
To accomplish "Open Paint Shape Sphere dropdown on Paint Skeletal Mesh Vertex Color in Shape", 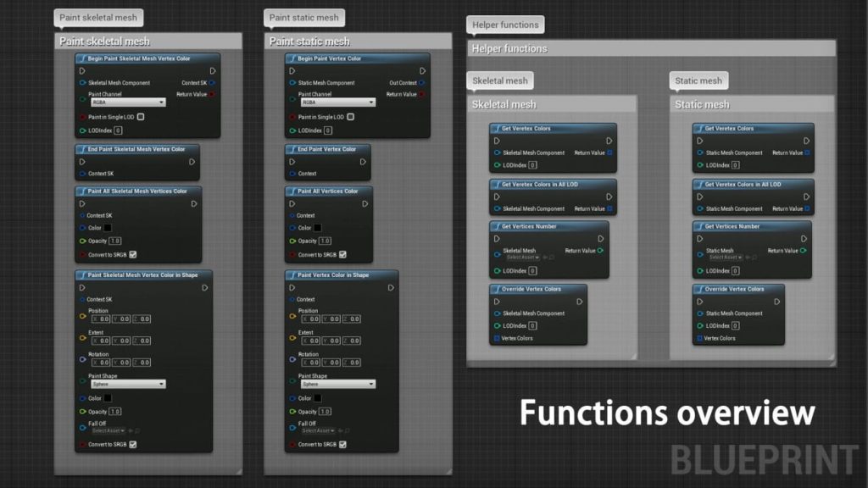I will click(x=128, y=384).
